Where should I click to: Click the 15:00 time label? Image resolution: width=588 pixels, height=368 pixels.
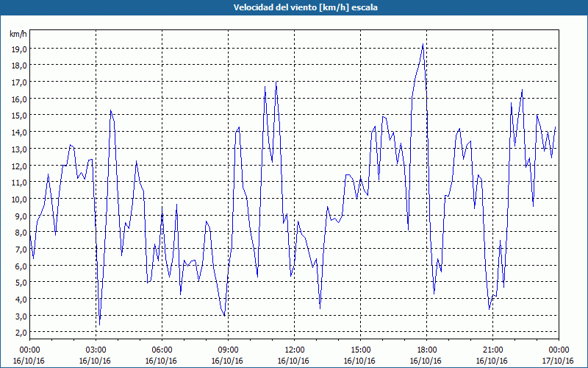pyautogui.click(x=360, y=350)
